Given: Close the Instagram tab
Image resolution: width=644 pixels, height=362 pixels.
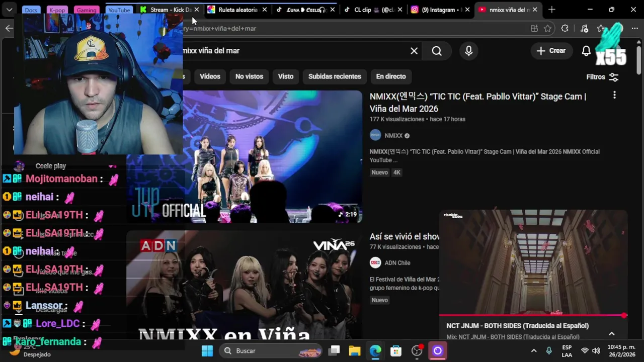Looking at the screenshot, I should pyautogui.click(x=467, y=10).
